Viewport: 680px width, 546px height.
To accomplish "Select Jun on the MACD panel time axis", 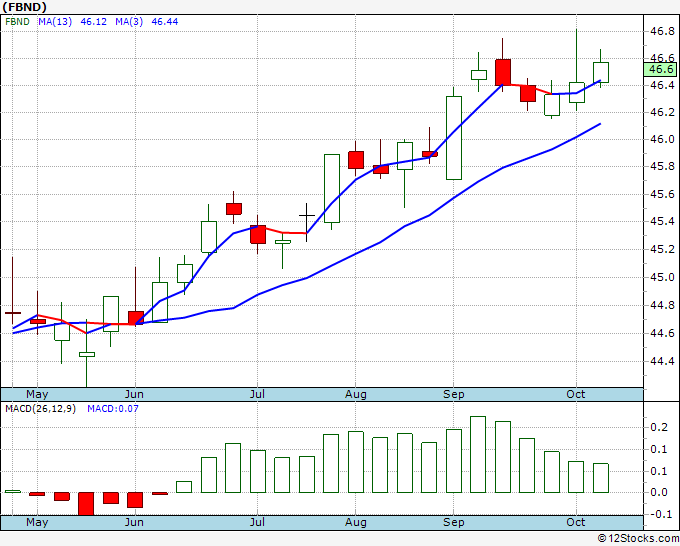I will 134,522.
